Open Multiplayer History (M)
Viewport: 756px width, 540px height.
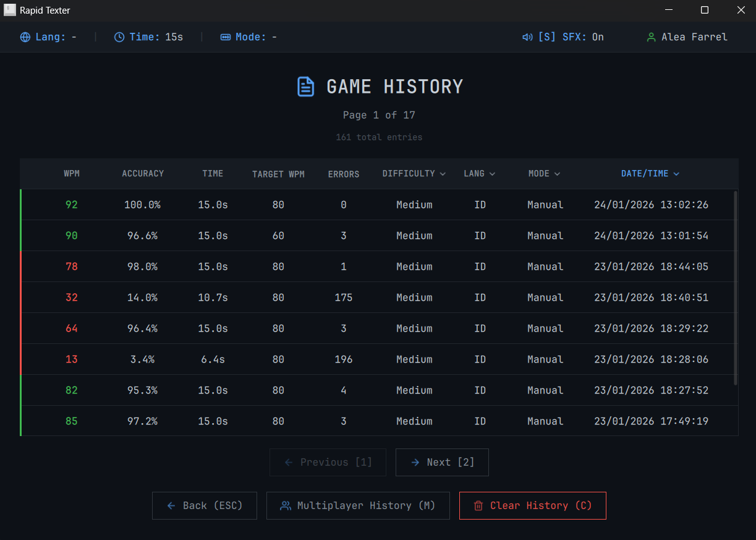(358, 506)
